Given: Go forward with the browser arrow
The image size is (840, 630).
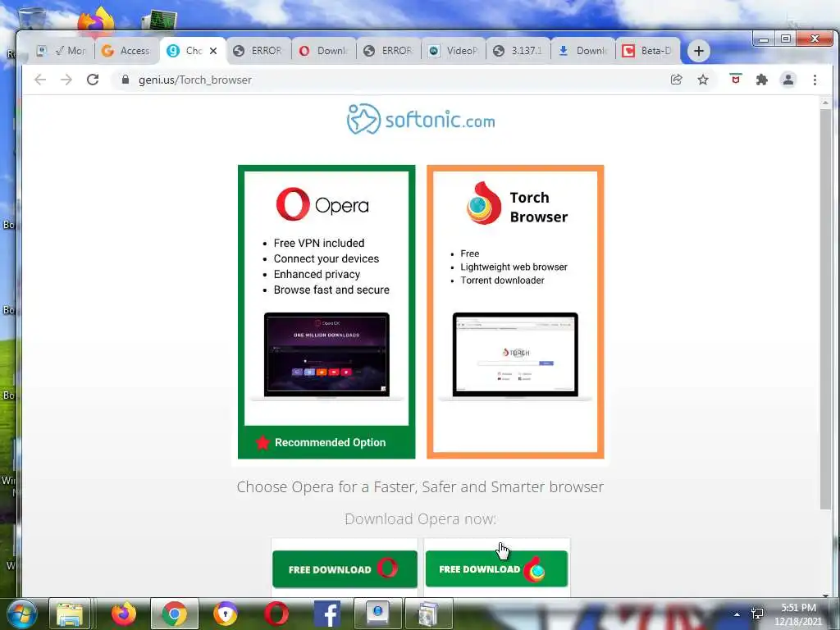Looking at the screenshot, I should 66,80.
